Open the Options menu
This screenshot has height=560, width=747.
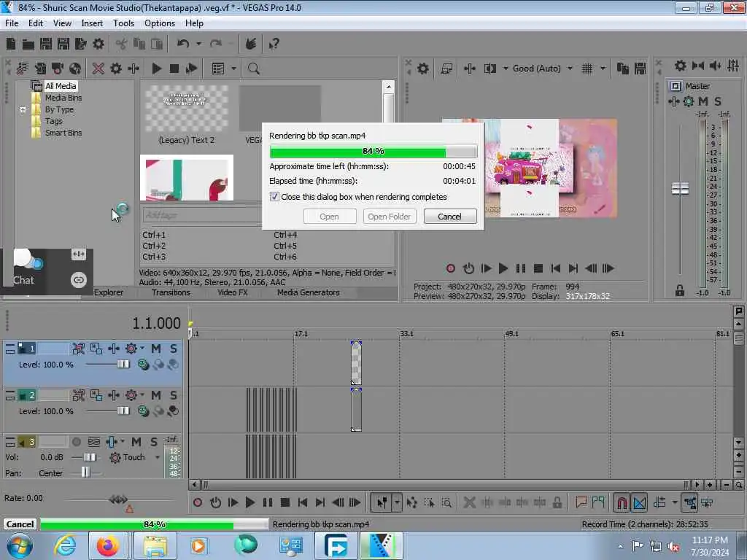(160, 23)
